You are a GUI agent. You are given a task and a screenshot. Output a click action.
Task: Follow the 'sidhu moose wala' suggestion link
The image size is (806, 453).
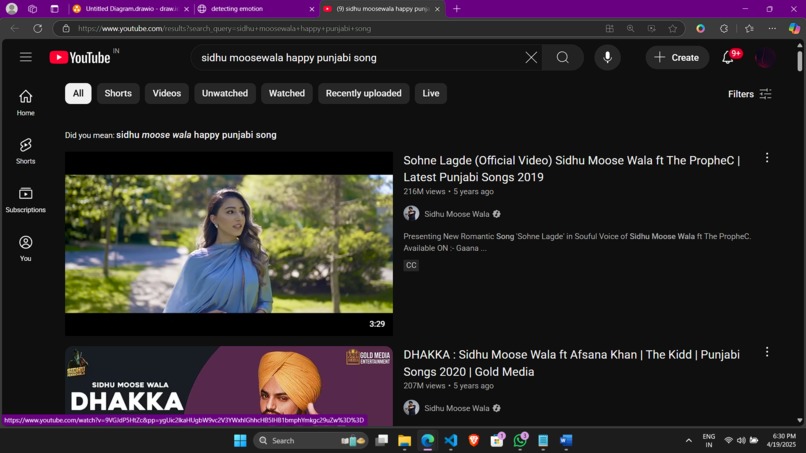tap(196, 135)
